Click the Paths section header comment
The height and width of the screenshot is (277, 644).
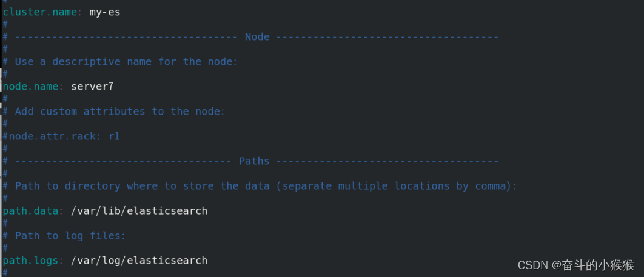250,161
